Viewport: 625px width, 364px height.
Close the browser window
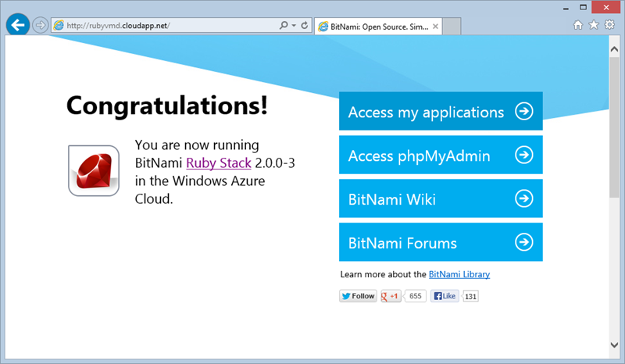click(x=606, y=7)
